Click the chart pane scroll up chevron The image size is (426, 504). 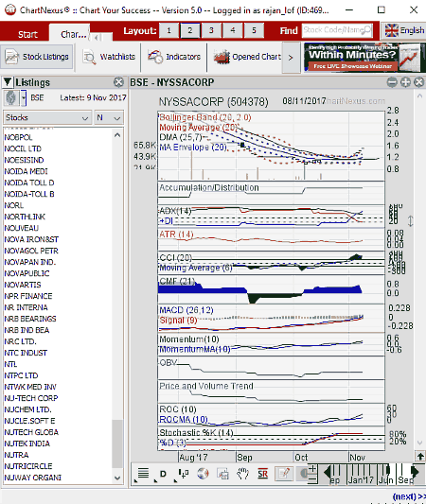pos(419,96)
